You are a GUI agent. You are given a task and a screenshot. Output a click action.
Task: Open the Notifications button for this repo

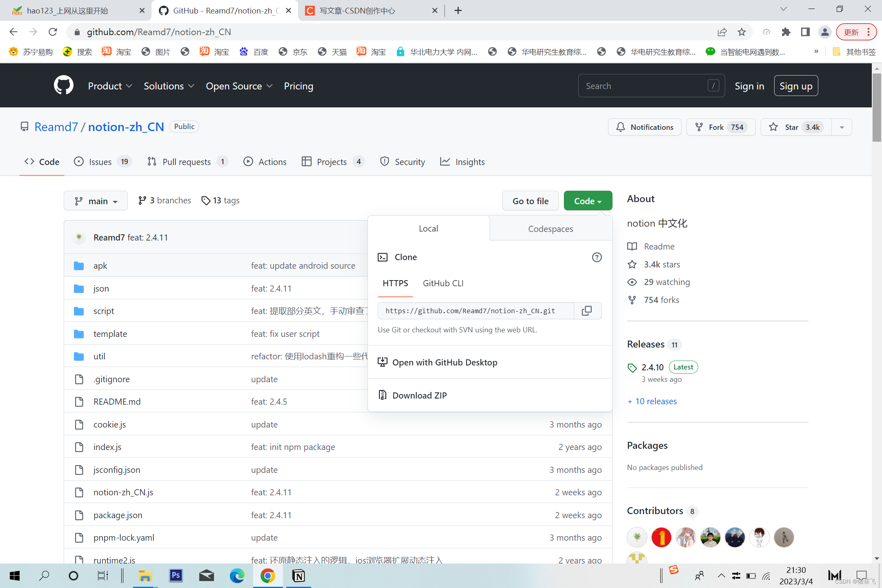[644, 127]
